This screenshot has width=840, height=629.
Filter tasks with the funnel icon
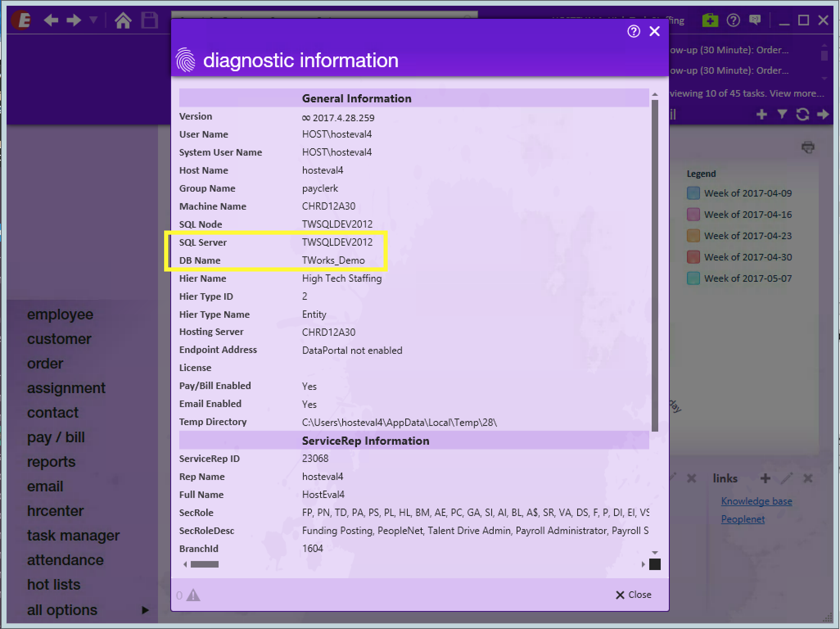(x=782, y=114)
